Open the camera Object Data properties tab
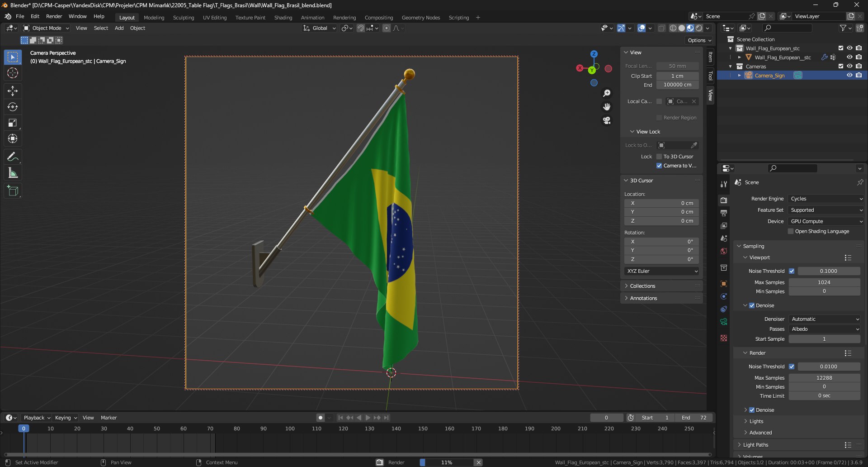This screenshot has width=868, height=467. [724, 322]
